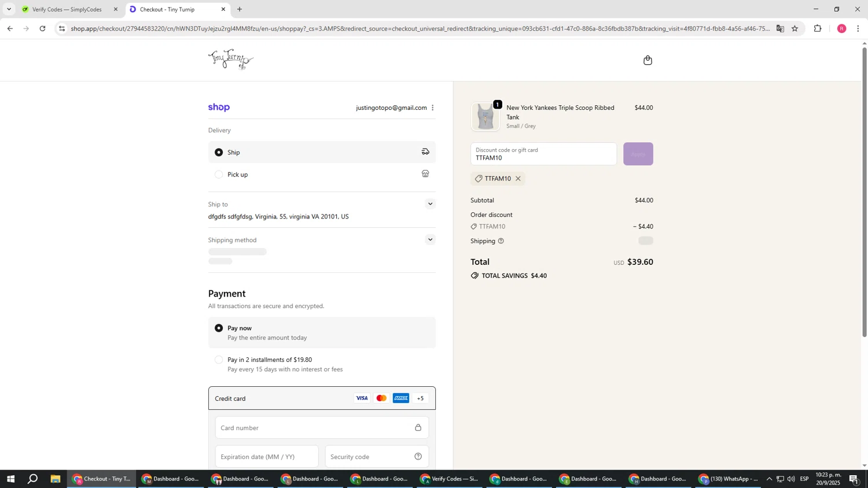Viewport: 868px width, 488px height.
Task: Close the Checkout Tiny Turnip tab
Action: [223, 9]
